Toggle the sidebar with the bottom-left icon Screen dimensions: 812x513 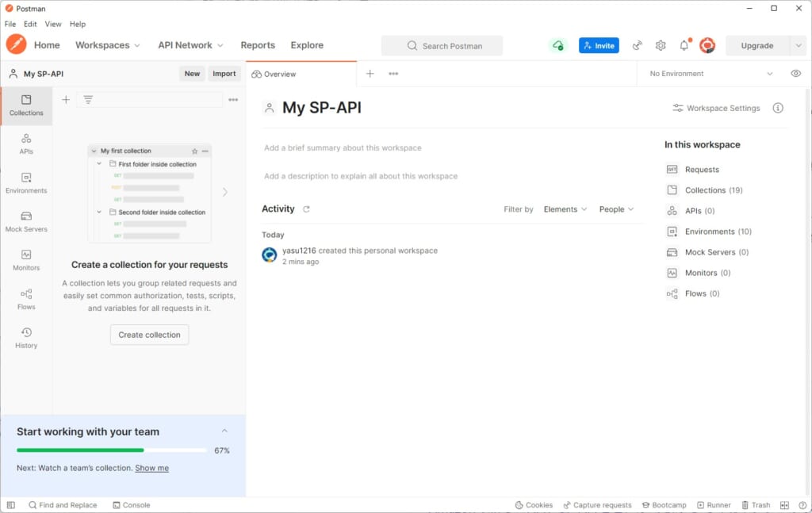(x=11, y=505)
